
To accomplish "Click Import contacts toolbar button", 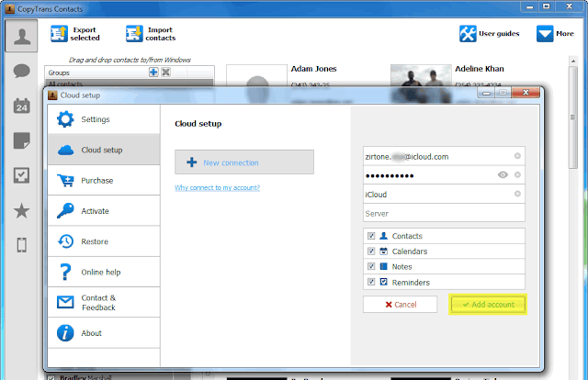I will click(151, 34).
